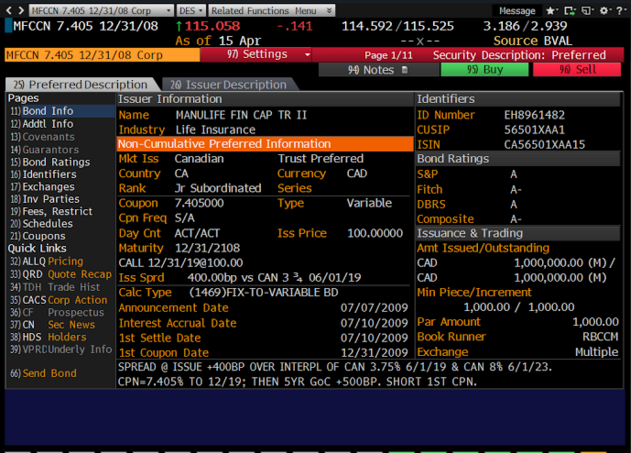Click Book Runner value RBCCM
Viewport: 631px width, 453px height.
tap(600, 337)
